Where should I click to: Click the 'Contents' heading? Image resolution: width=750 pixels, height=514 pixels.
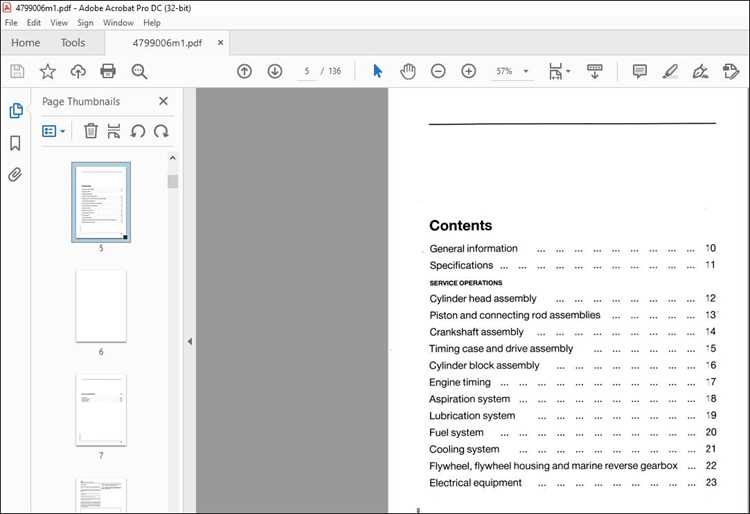[x=461, y=225]
